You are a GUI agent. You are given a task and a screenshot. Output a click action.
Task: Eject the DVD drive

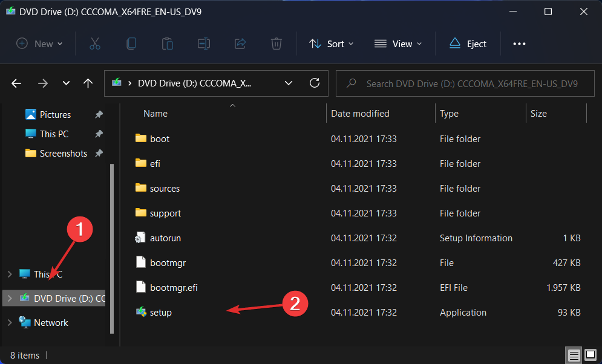[468, 43]
